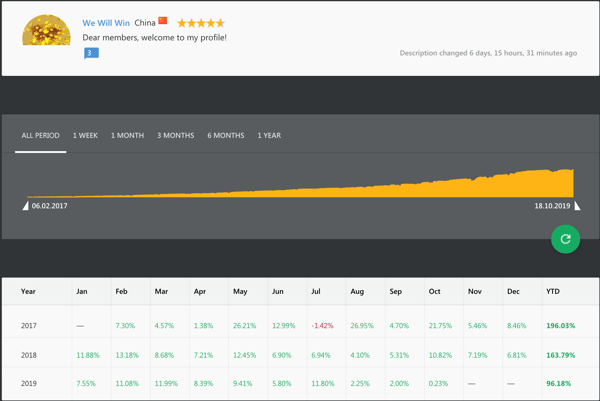Click the five-star rating icons
This screenshot has height=401, width=600.
click(201, 22)
